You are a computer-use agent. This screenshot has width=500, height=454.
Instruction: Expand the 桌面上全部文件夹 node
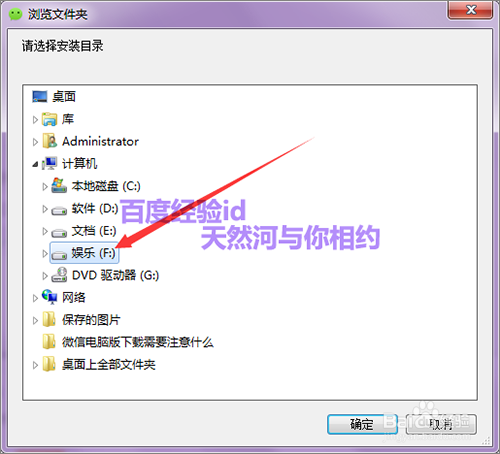35,365
